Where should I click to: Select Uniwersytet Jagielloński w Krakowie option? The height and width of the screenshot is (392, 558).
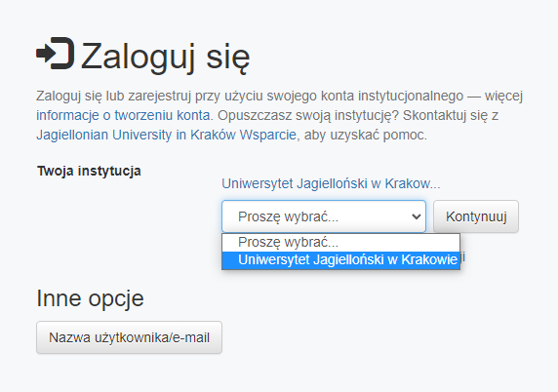[x=340, y=260]
